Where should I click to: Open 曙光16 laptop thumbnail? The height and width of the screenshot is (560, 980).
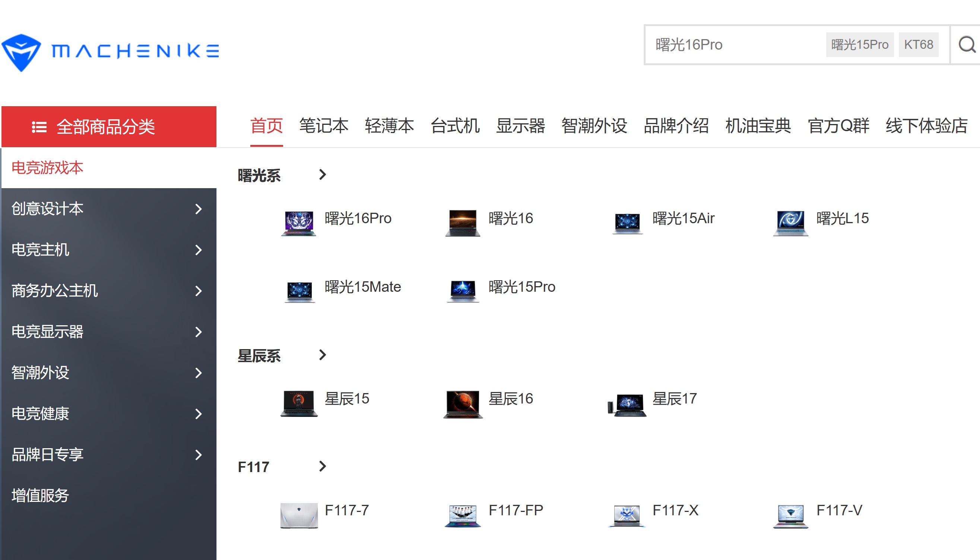[463, 223]
